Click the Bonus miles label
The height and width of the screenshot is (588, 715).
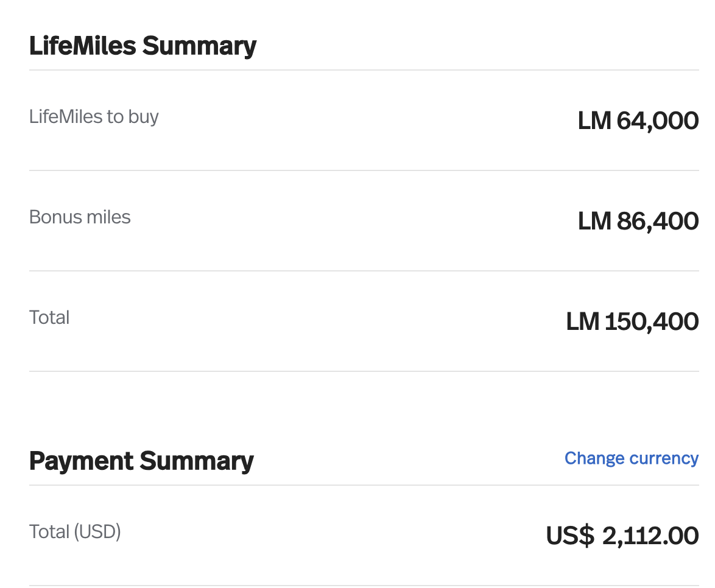pyautogui.click(x=80, y=217)
